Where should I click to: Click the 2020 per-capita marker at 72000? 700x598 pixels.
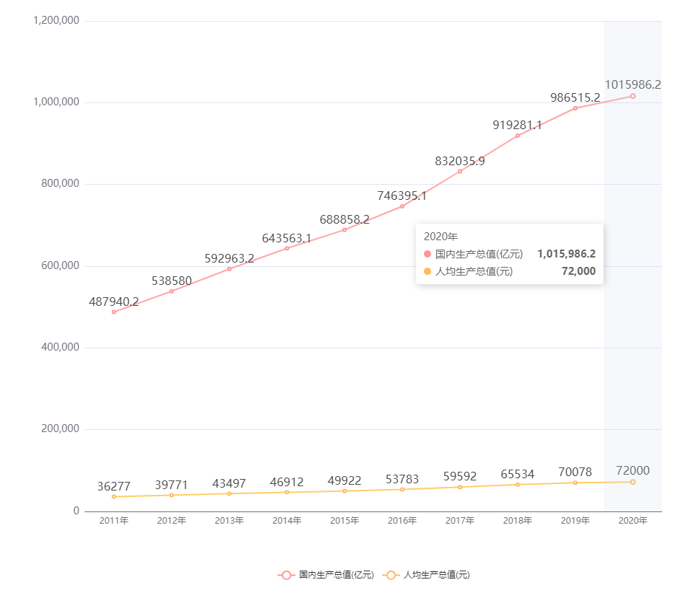[633, 482]
